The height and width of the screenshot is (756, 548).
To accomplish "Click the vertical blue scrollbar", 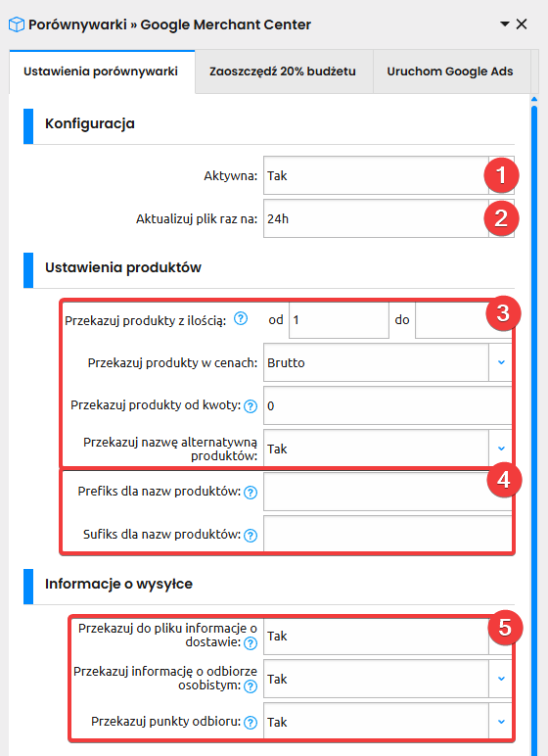I will pos(534,424).
